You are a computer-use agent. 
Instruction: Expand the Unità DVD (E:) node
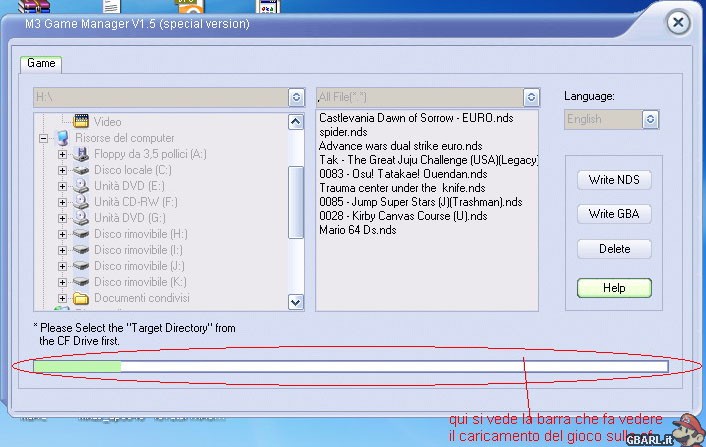click(62, 186)
